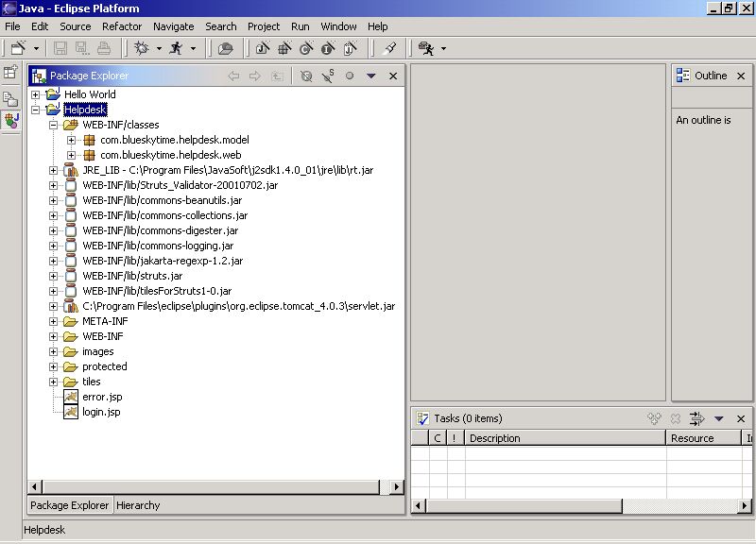
Task: Click the Open Type toolbar icon
Action: pos(225,48)
